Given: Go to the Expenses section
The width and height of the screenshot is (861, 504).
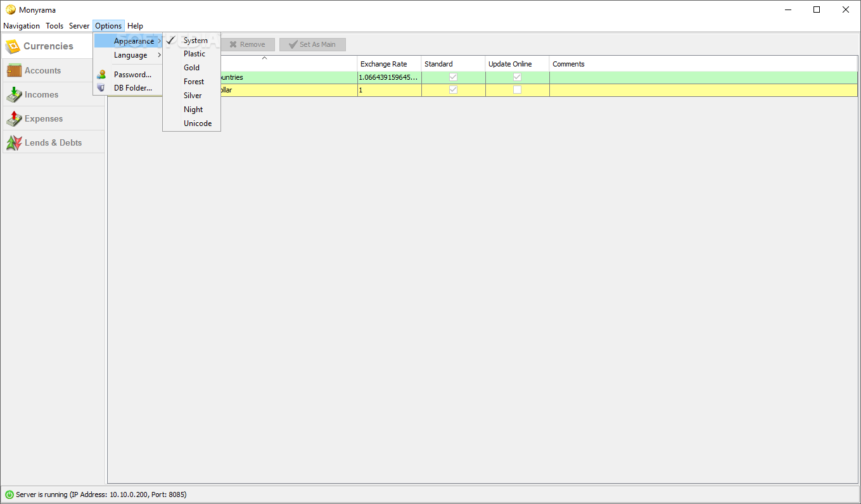Looking at the screenshot, I should point(53,118).
